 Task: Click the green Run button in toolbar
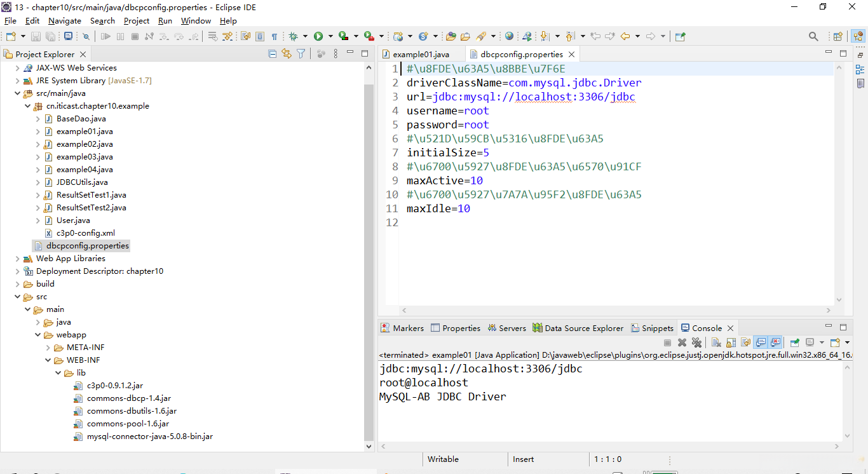(x=318, y=37)
